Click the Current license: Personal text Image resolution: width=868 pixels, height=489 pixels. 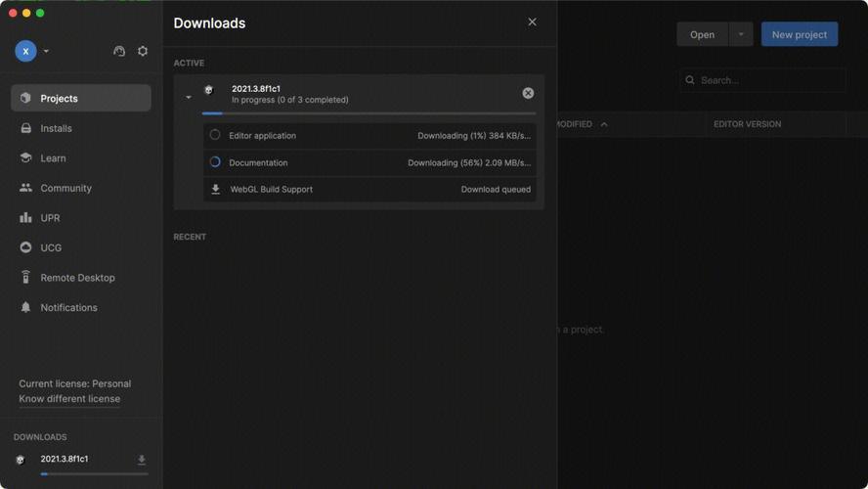[x=74, y=383]
